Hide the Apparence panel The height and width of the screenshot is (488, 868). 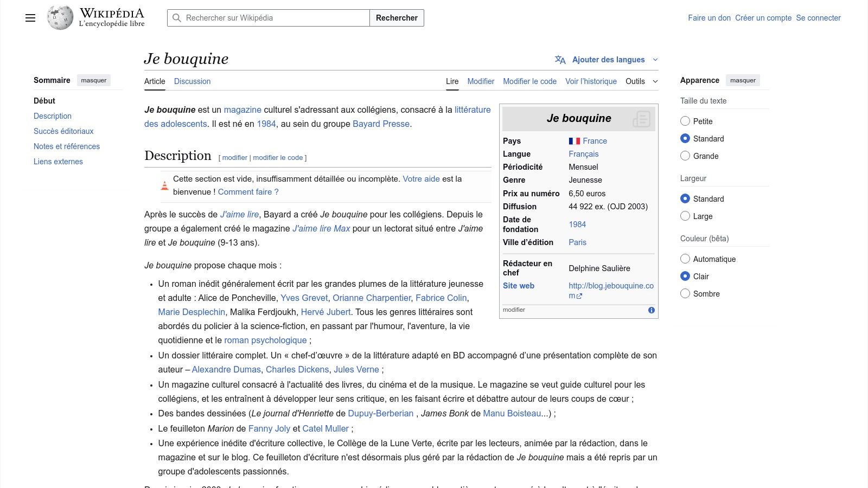click(x=743, y=80)
